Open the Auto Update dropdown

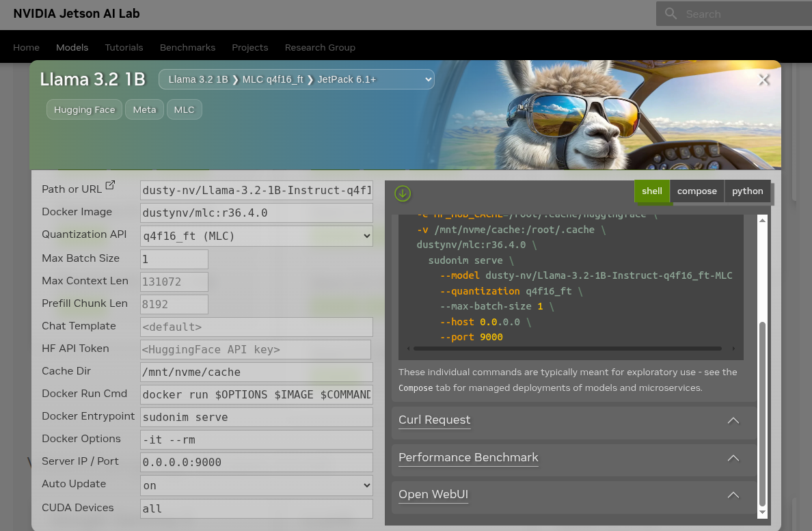256,485
